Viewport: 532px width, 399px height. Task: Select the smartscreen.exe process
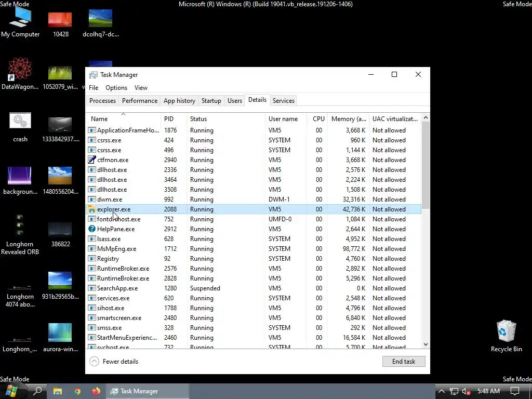254,317
